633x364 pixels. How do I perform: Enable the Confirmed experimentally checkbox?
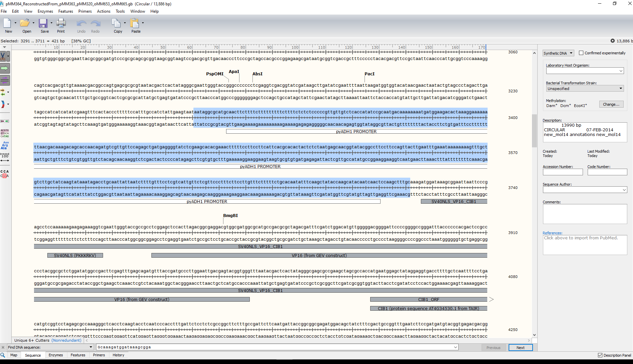point(581,53)
